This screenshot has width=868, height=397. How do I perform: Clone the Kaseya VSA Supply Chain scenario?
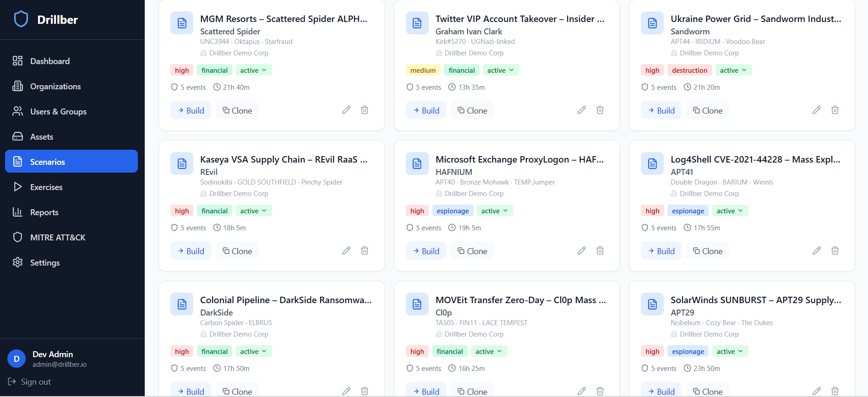(x=237, y=251)
